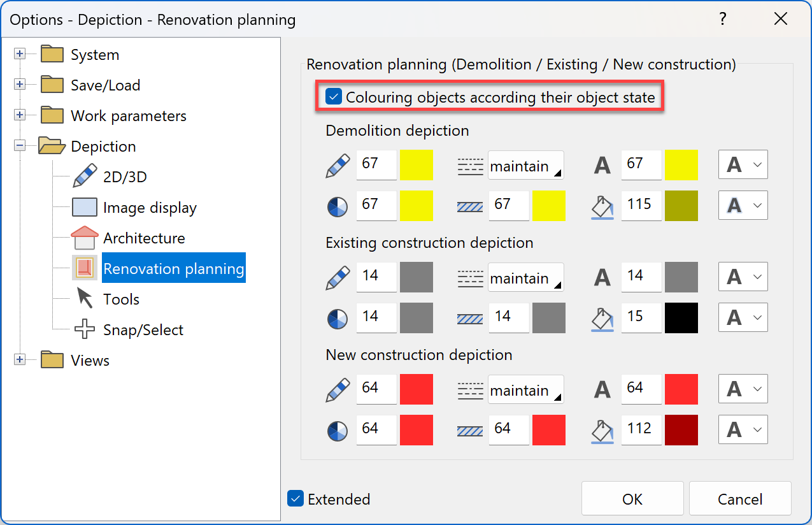The width and height of the screenshot is (812, 525).
Task: Select the Snap/Select cross icon
Action: 85,329
